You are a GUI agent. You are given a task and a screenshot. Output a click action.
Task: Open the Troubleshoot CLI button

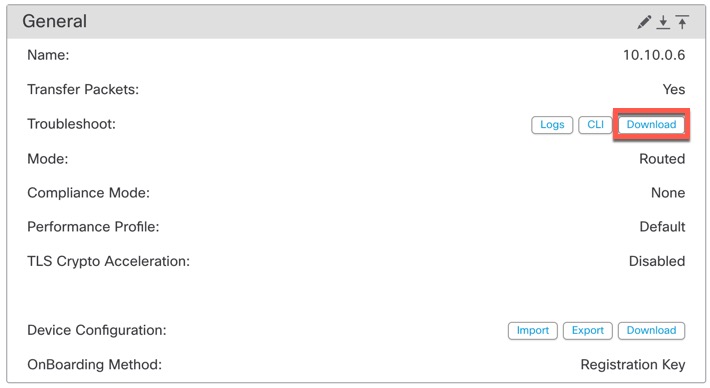tap(595, 125)
